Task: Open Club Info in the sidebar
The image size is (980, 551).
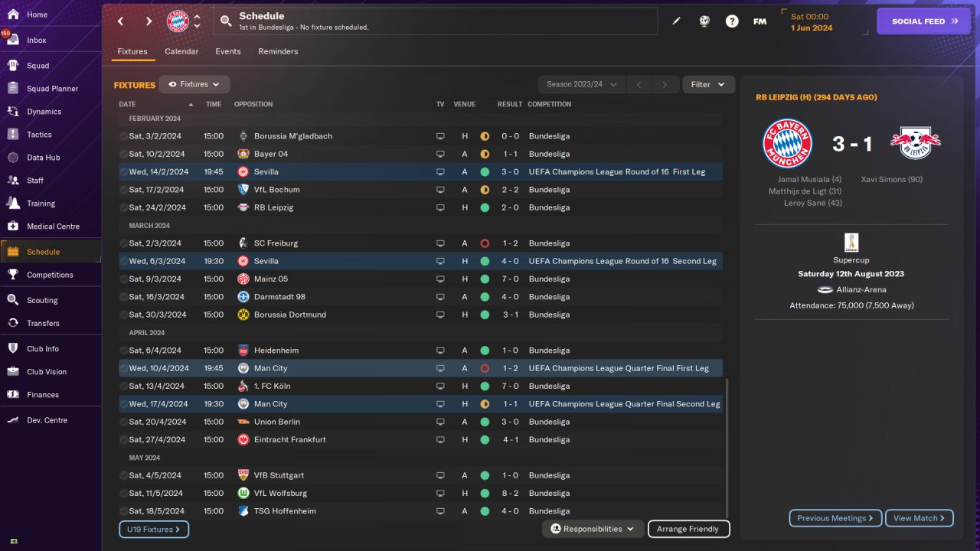Action: tap(42, 349)
